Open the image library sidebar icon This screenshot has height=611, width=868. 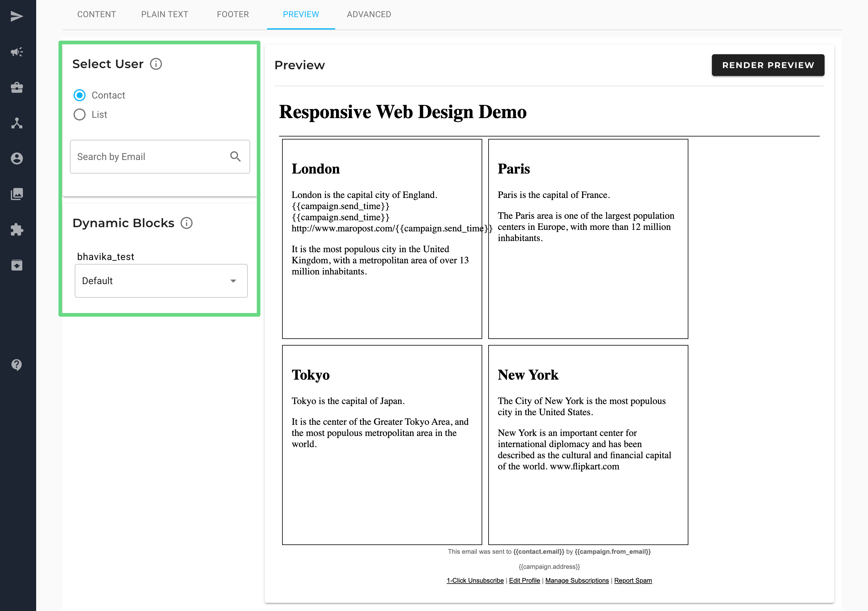point(17,194)
